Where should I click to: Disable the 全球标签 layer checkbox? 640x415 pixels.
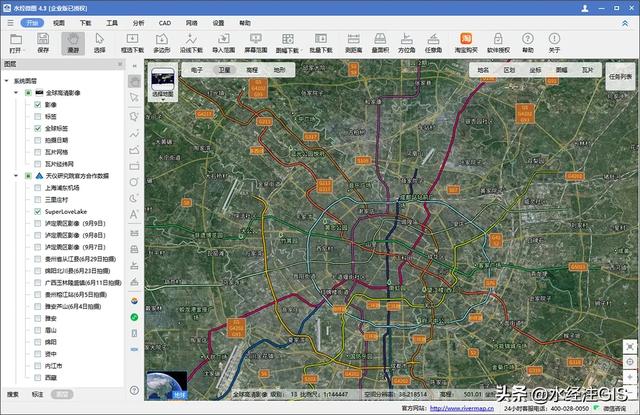tap(38, 128)
